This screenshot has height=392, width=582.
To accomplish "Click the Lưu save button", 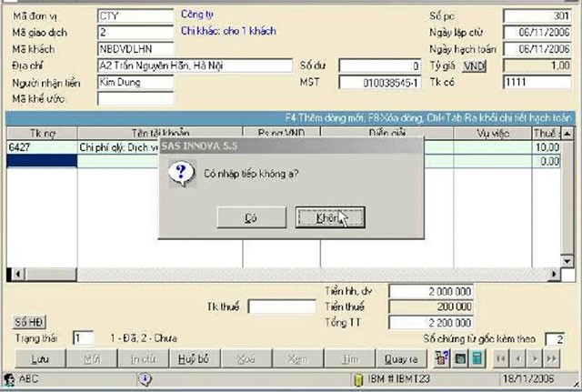I will (41, 359).
